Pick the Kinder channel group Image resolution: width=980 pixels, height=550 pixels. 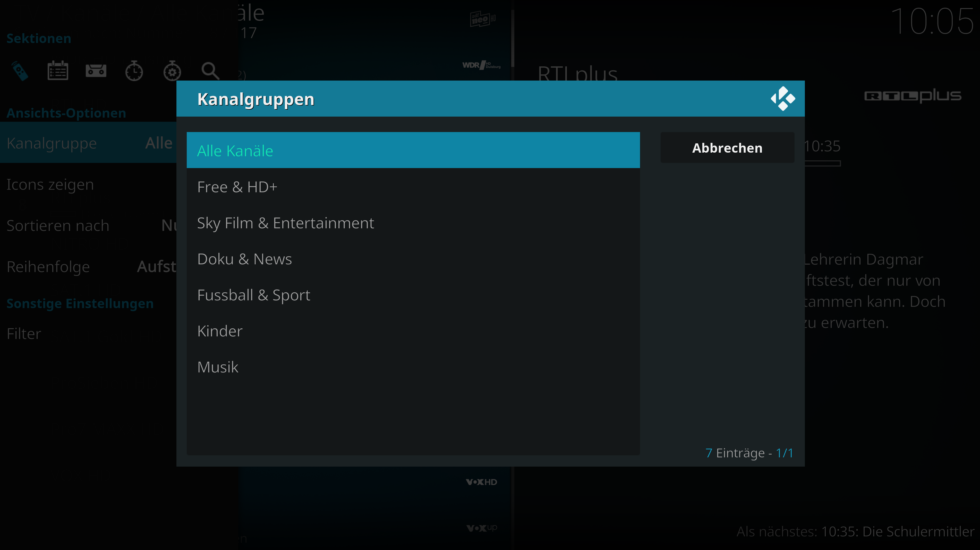(x=413, y=331)
